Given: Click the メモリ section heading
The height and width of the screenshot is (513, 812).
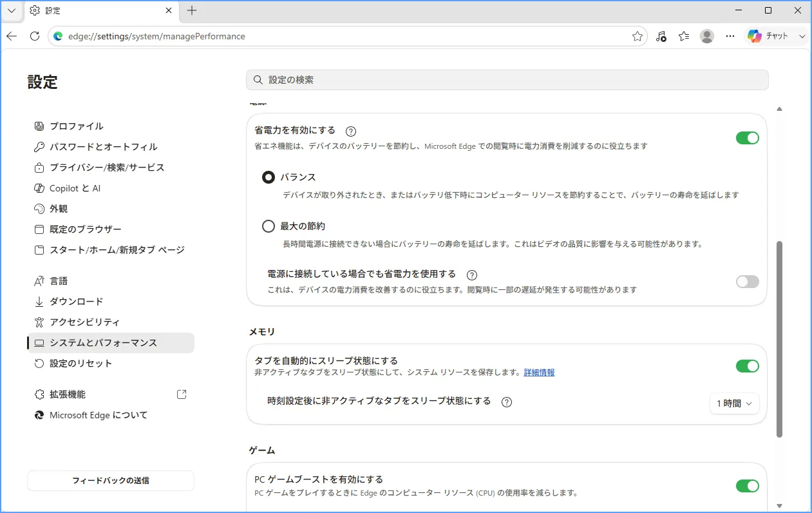Looking at the screenshot, I should point(262,332).
